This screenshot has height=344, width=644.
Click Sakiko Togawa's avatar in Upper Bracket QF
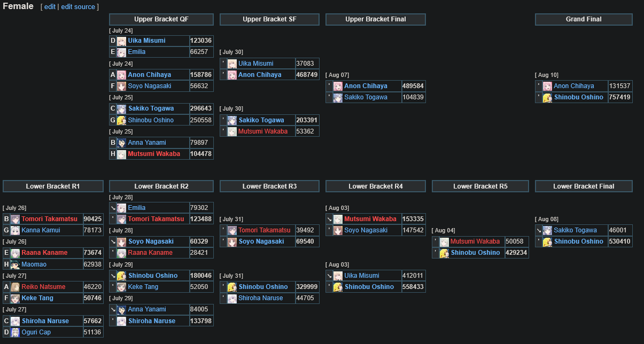click(122, 108)
